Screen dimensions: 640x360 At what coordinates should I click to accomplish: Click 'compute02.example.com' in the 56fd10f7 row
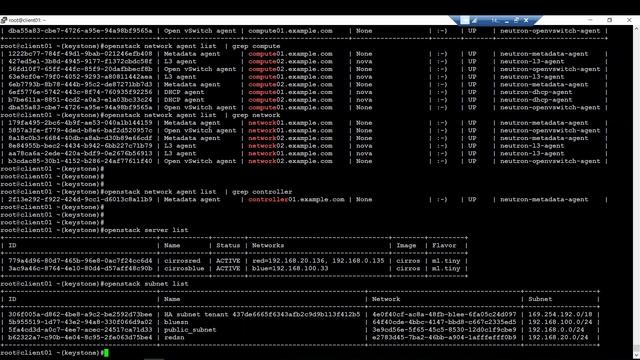click(x=290, y=69)
